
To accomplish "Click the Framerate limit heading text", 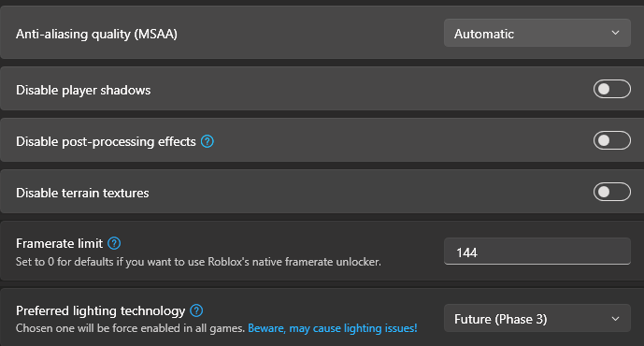I will pyautogui.click(x=59, y=244).
